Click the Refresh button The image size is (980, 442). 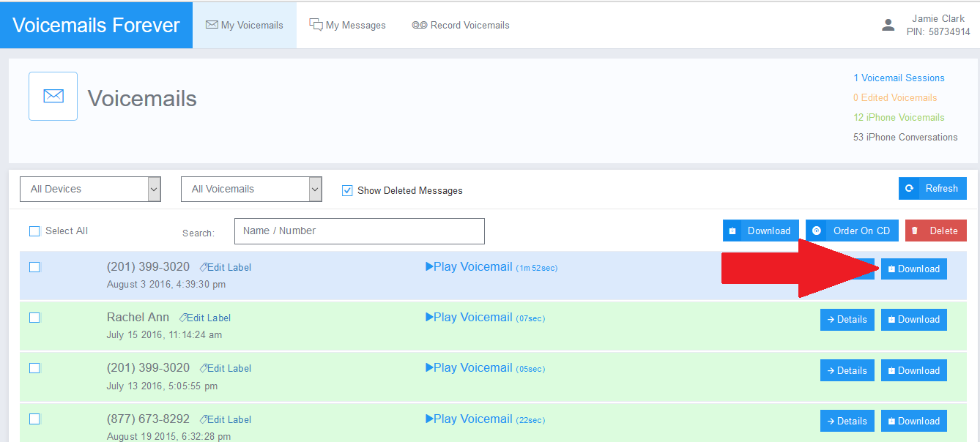coord(932,188)
